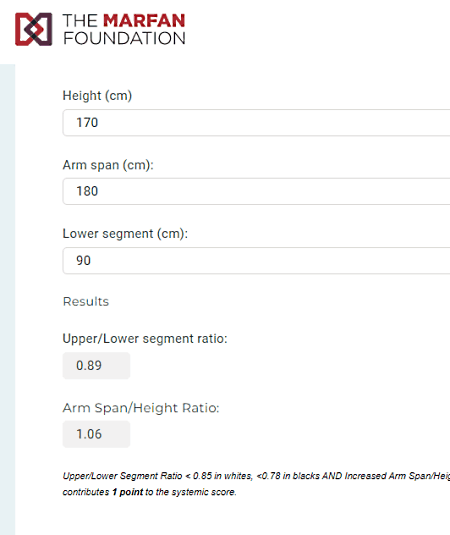Select the Results section heading
Screen dimensions: 450x535
(86, 302)
